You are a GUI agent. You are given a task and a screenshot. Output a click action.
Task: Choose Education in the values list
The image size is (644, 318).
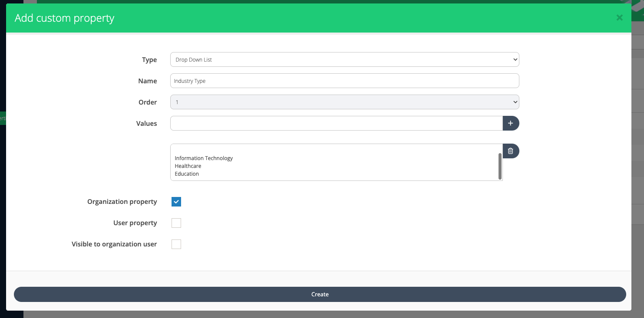(x=187, y=174)
